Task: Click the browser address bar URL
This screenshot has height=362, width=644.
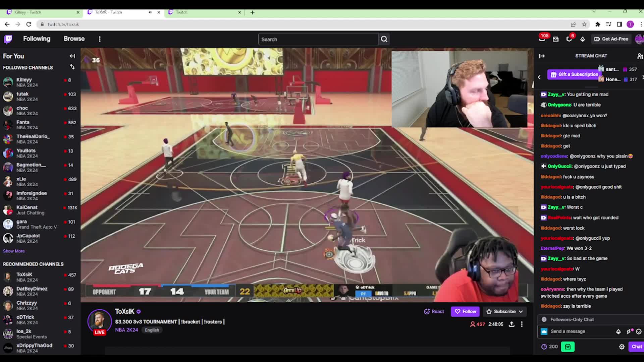Action: [63, 24]
